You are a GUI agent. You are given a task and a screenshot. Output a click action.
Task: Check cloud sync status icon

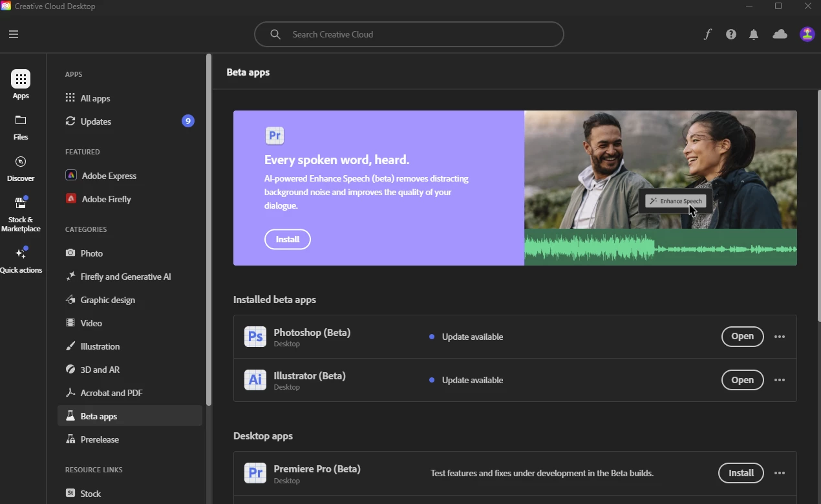pos(780,34)
